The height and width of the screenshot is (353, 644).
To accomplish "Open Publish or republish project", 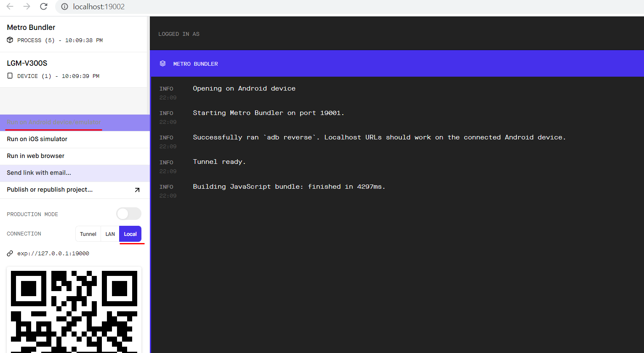I will (75, 190).
